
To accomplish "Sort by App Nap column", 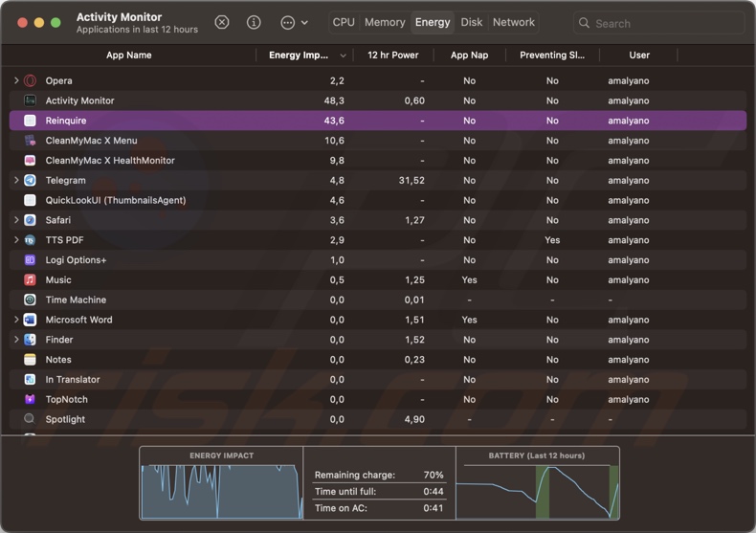I will (x=469, y=55).
